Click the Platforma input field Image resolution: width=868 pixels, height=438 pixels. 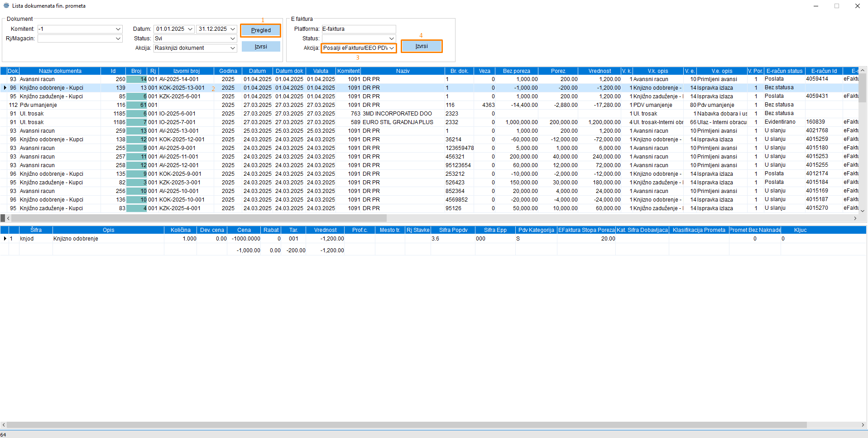(358, 29)
